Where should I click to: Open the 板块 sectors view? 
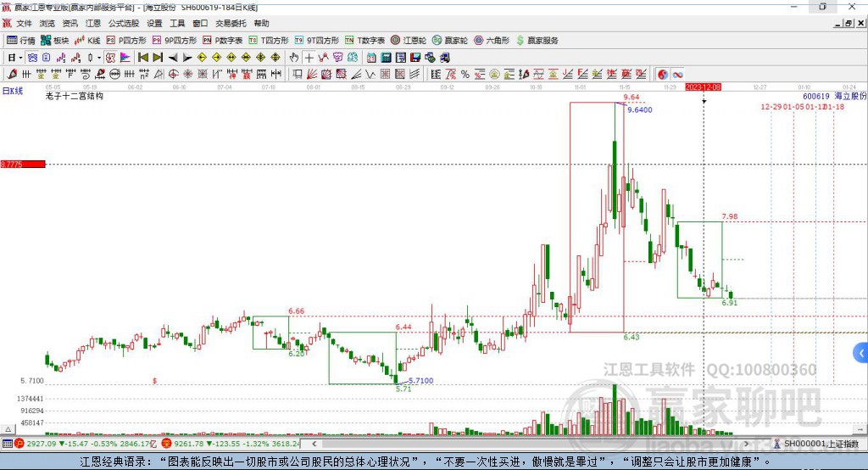point(55,41)
